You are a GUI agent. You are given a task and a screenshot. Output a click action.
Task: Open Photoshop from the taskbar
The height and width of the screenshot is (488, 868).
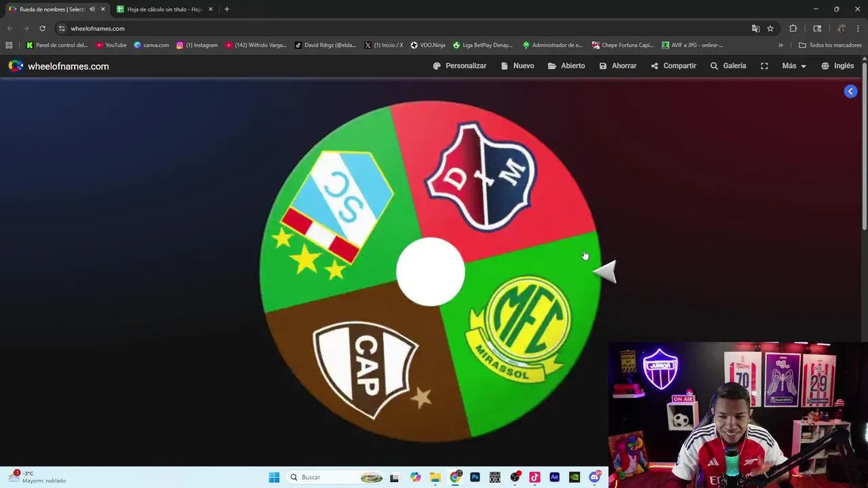coord(475,477)
